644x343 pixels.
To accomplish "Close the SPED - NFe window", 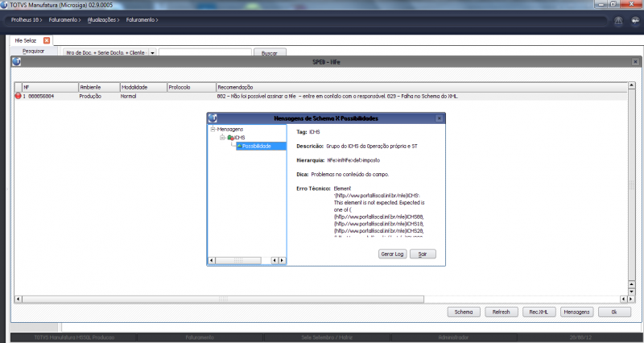I will point(635,62).
